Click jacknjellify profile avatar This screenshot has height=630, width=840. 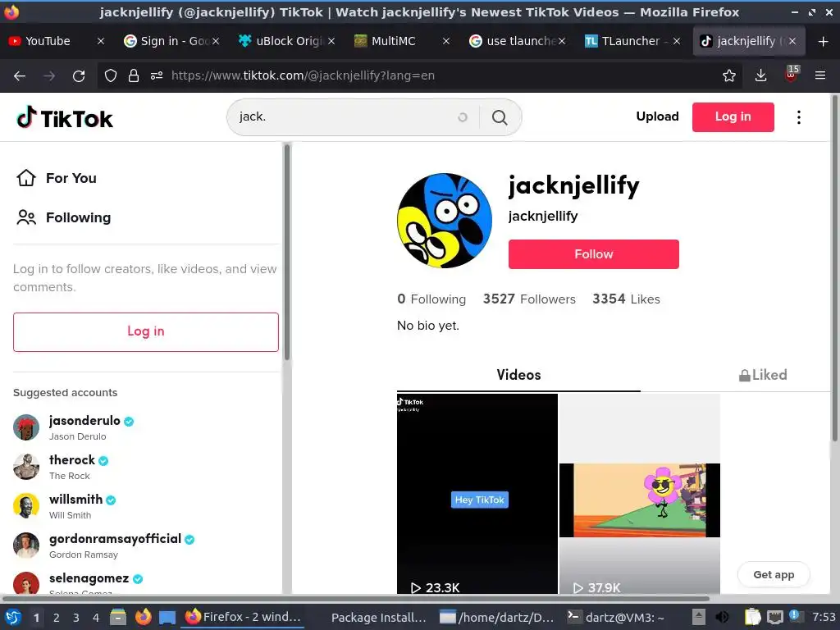[444, 220]
